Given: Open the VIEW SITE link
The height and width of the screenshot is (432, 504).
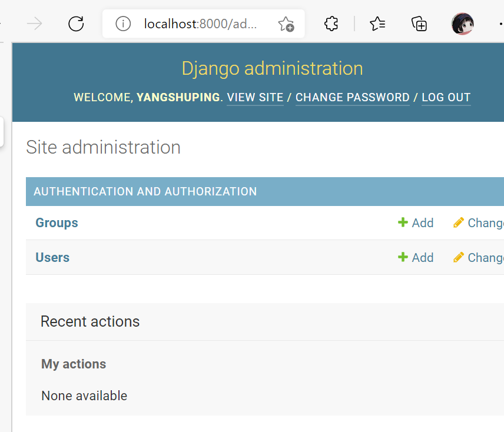Looking at the screenshot, I should 255,97.
